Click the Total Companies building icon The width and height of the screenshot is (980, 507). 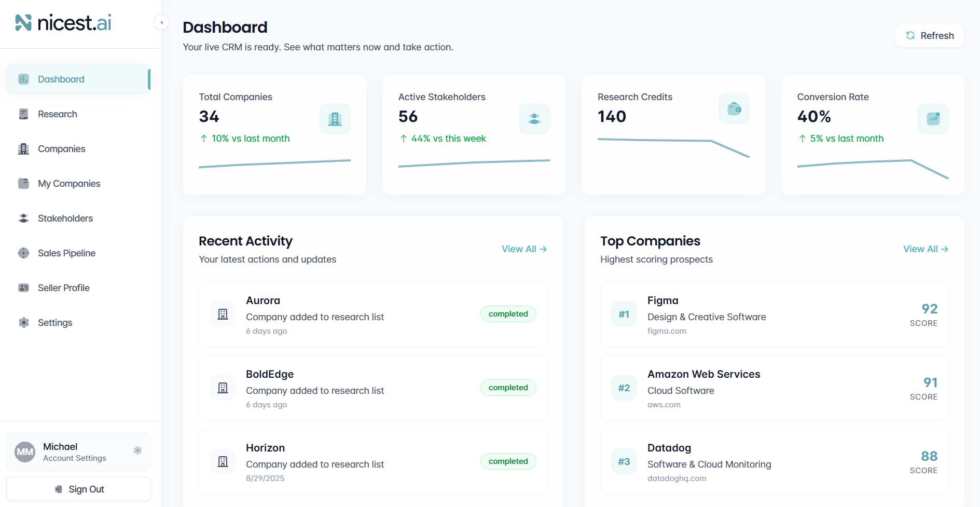point(335,119)
